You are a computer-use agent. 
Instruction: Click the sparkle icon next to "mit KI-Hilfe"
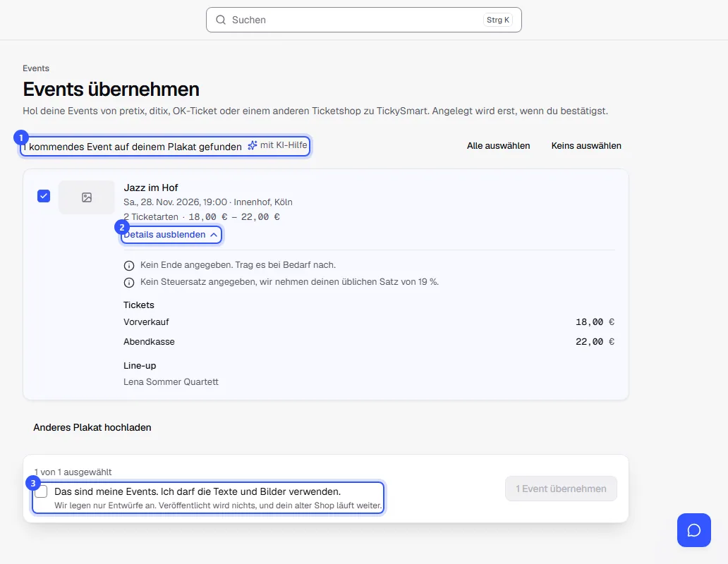pos(252,146)
